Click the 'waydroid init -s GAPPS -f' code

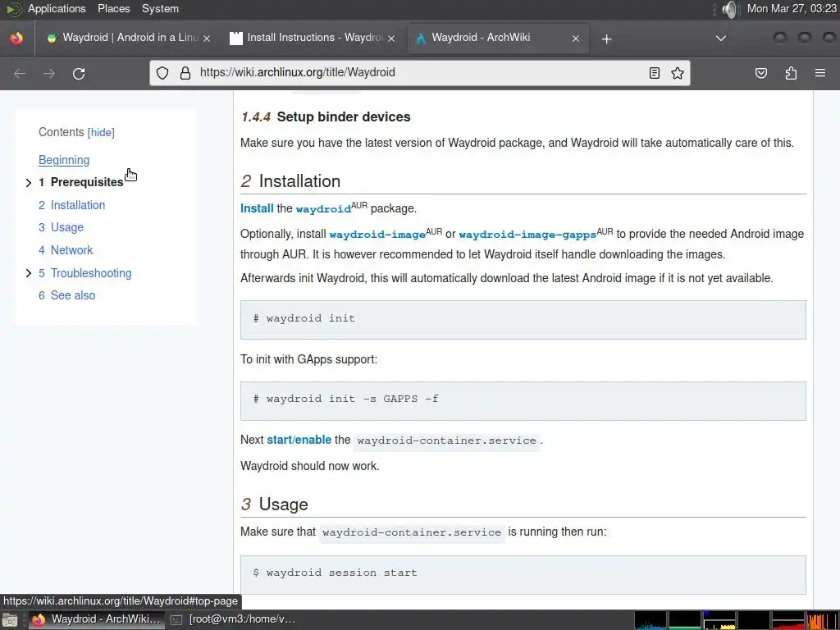[523, 400]
